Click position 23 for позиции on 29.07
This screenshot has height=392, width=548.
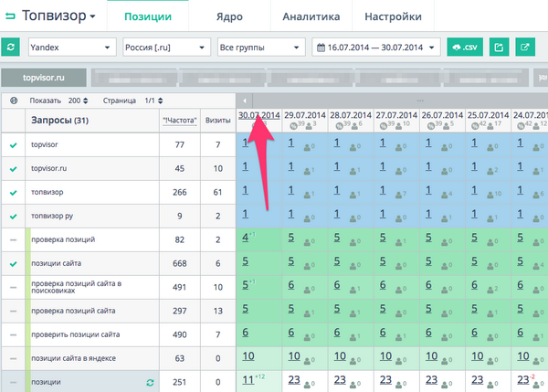pos(294,380)
